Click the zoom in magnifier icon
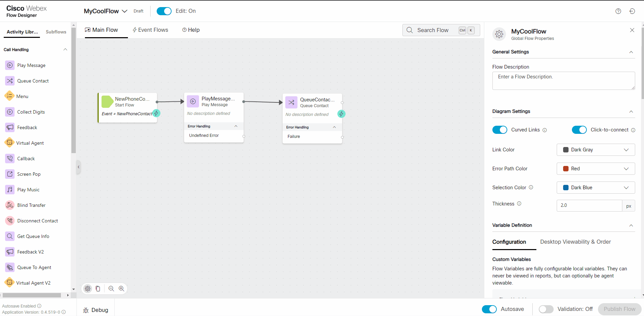 pos(121,289)
